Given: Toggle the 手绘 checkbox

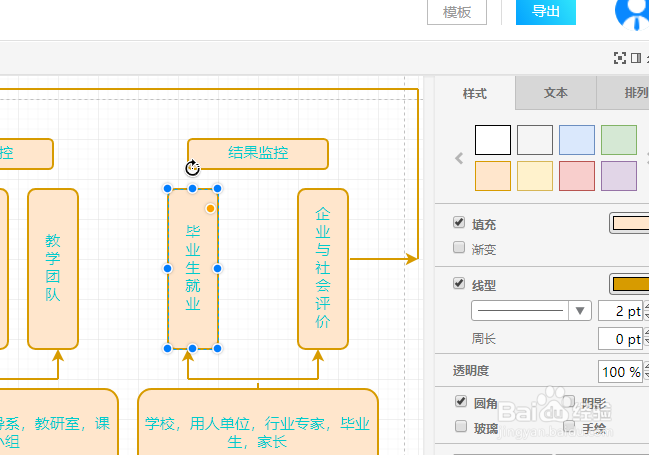Looking at the screenshot, I should point(569,426).
